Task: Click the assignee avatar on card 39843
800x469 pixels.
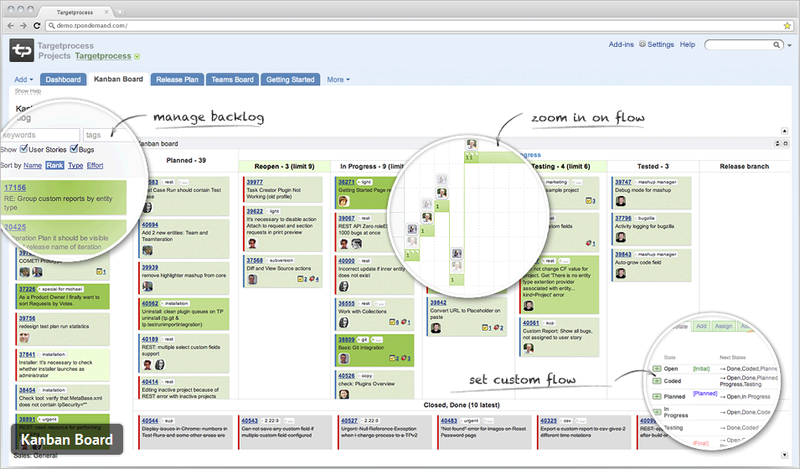Action: [x=620, y=274]
